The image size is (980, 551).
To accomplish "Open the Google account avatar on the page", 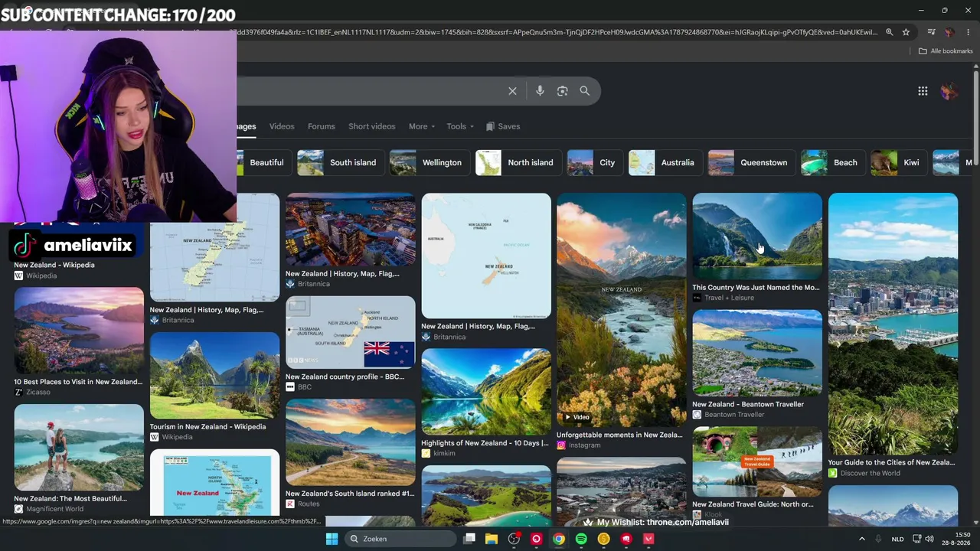I will click(949, 91).
